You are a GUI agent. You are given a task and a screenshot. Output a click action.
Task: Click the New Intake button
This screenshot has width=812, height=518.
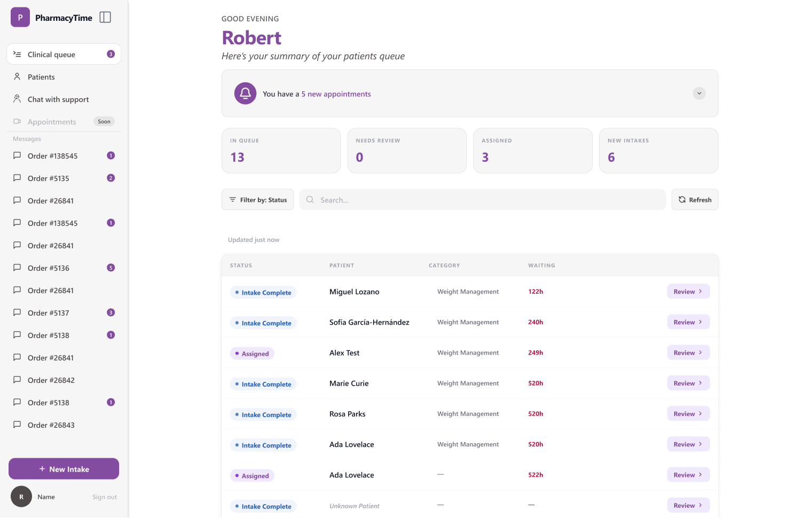pos(64,469)
